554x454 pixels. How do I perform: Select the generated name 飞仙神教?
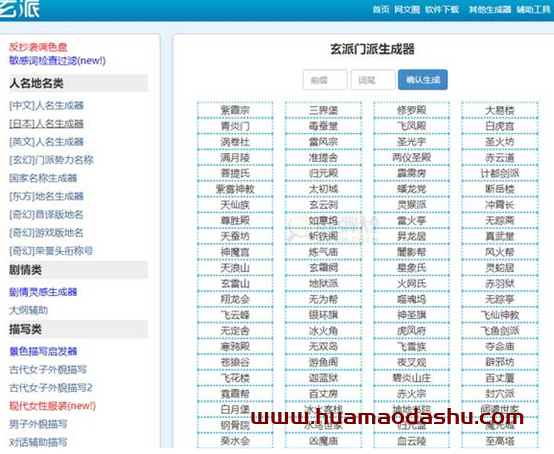coord(500,315)
